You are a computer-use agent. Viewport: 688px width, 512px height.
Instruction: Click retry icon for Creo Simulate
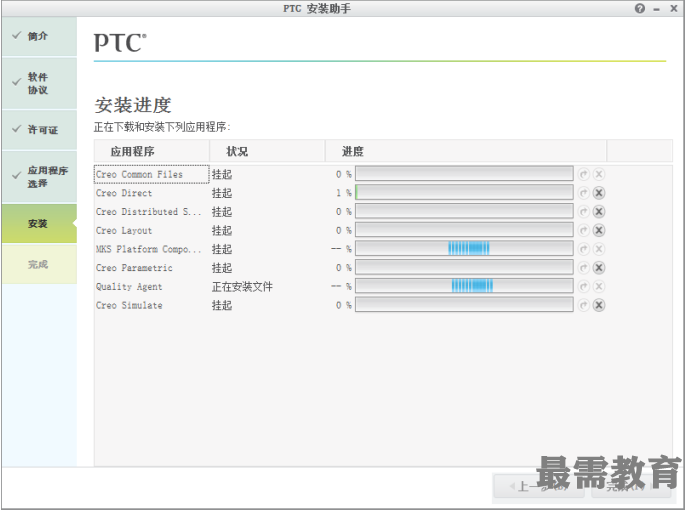pos(583,305)
